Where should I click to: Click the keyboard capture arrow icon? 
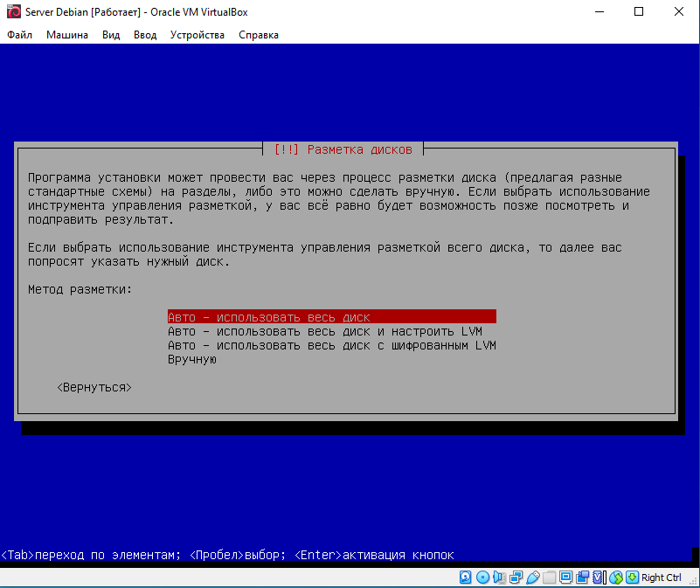coord(632,578)
